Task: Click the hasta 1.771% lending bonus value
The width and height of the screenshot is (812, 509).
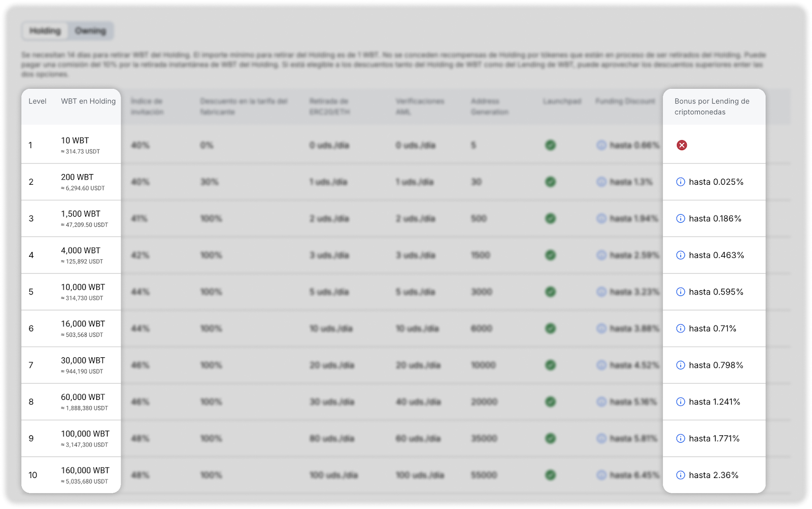Action: [x=714, y=438]
